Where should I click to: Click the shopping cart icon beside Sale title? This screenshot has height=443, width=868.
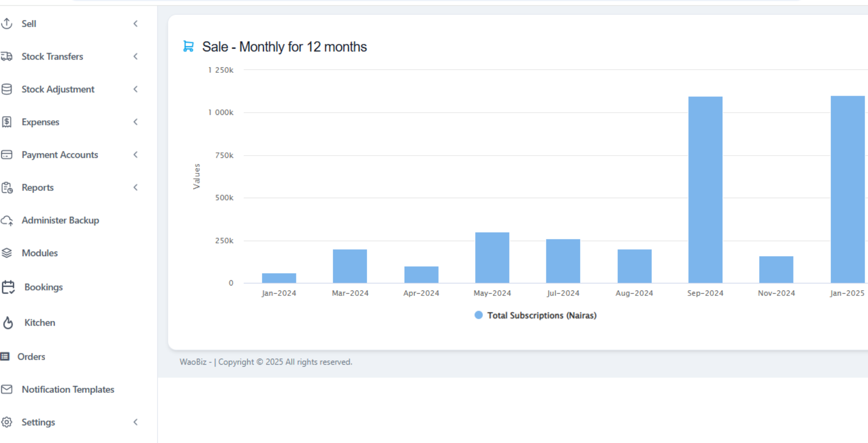point(188,46)
